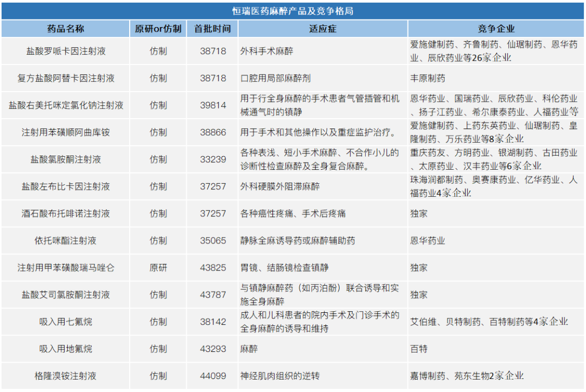The height and width of the screenshot is (392, 586).
Task: Select the 麻醉 indication for 吸入用地氟烷
Action: pyautogui.click(x=249, y=349)
